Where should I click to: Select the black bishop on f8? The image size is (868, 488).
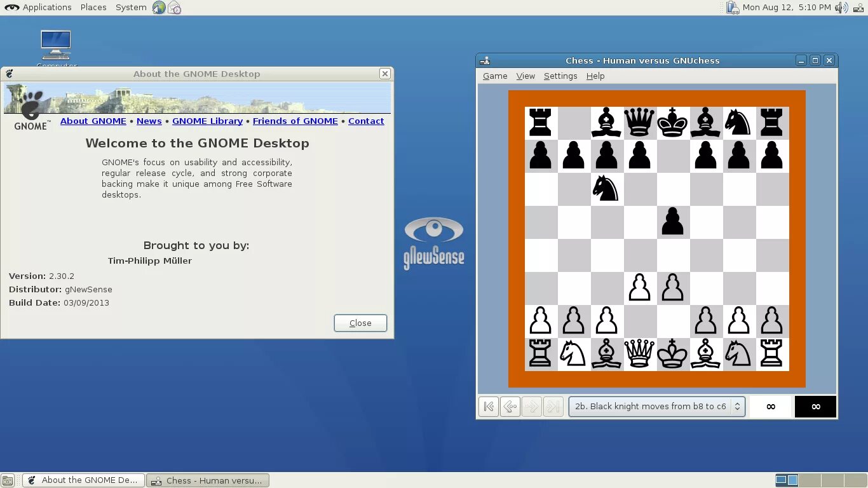(706, 123)
